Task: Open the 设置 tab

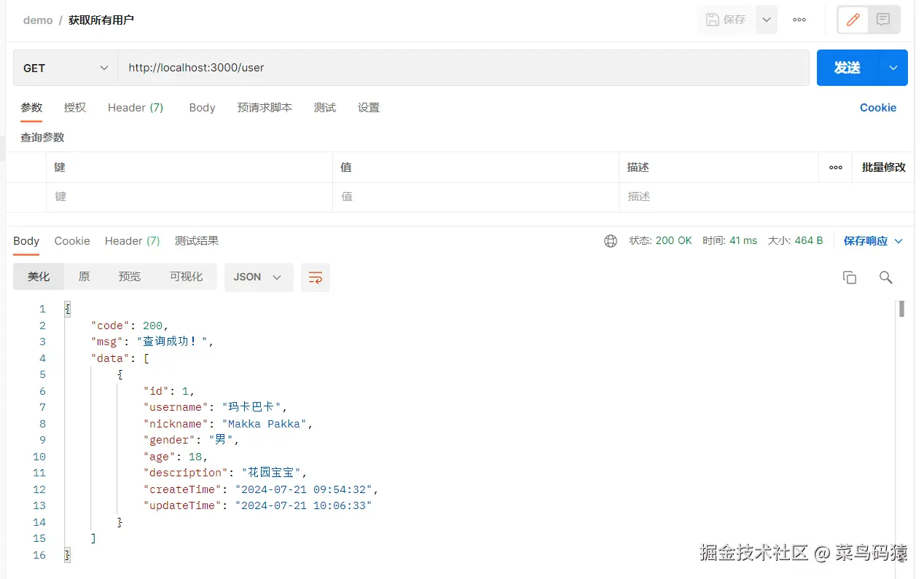Action: 369,108
